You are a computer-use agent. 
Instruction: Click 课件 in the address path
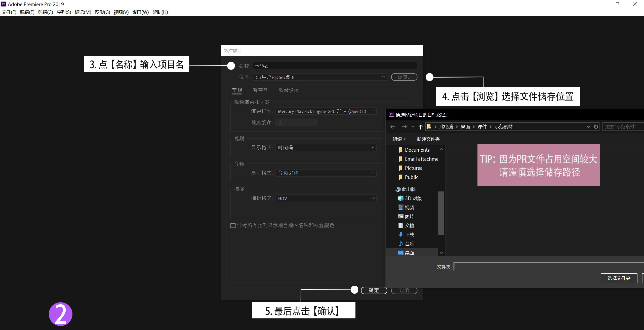[x=482, y=127]
